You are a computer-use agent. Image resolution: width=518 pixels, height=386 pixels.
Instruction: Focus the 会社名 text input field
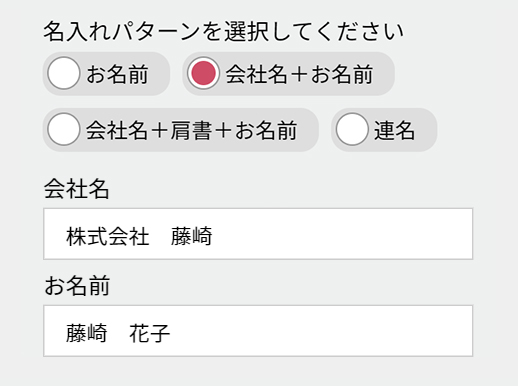click(258, 234)
